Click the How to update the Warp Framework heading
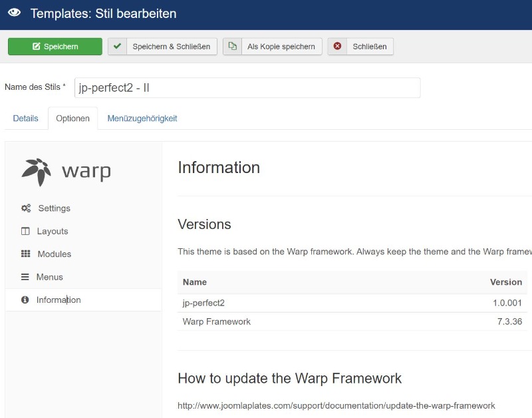Screen dimensions: 532x418 (x=289, y=378)
